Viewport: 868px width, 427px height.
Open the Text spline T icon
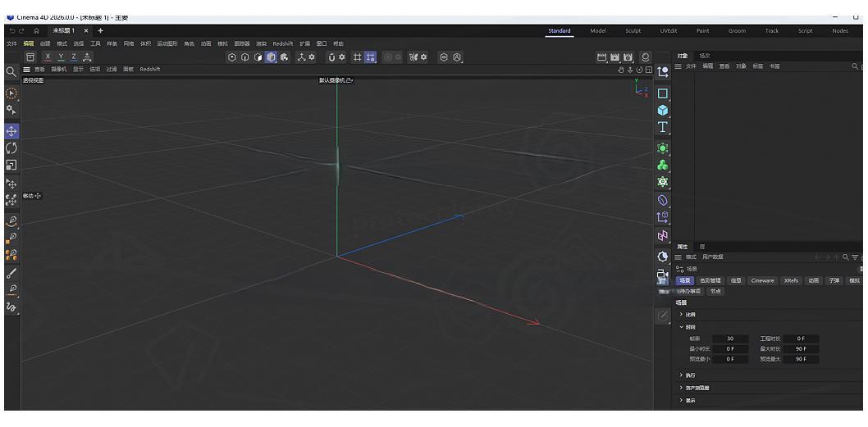[x=663, y=127]
